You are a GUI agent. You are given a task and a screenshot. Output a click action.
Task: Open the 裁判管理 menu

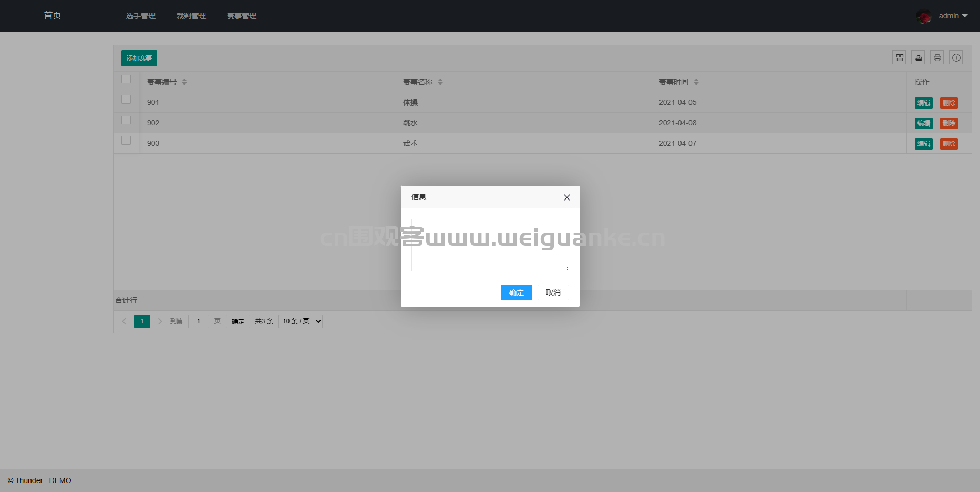click(191, 16)
